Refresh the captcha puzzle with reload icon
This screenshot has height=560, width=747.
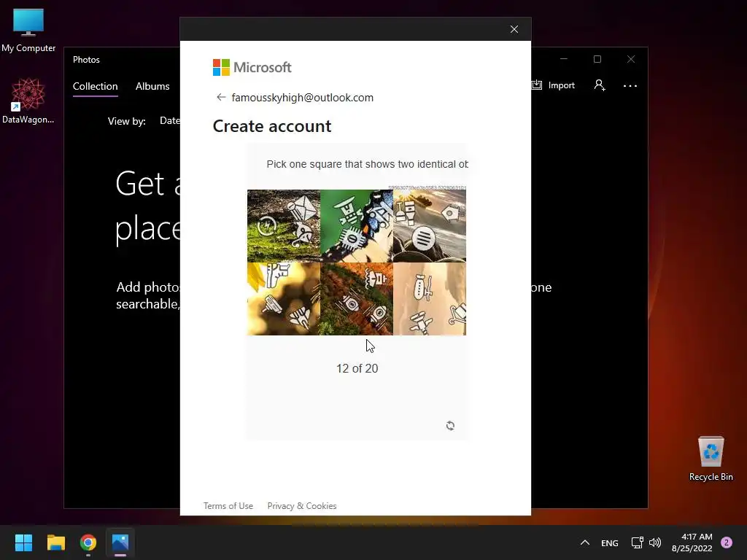(450, 426)
